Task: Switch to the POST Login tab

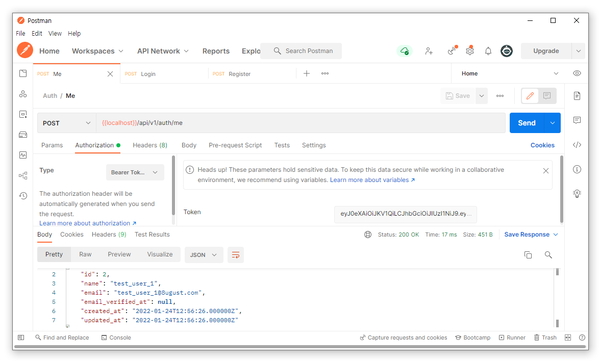Action: pyautogui.click(x=164, y=73)
